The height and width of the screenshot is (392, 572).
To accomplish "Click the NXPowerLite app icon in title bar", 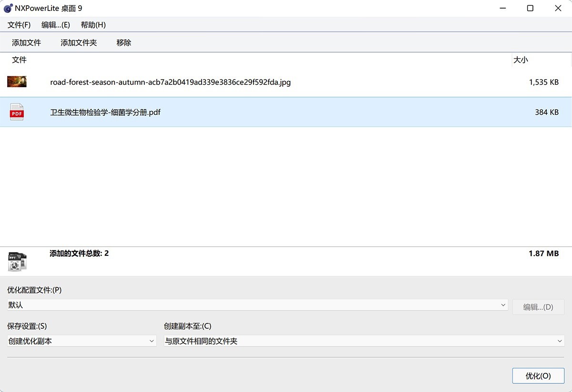I will coord(8,9).
